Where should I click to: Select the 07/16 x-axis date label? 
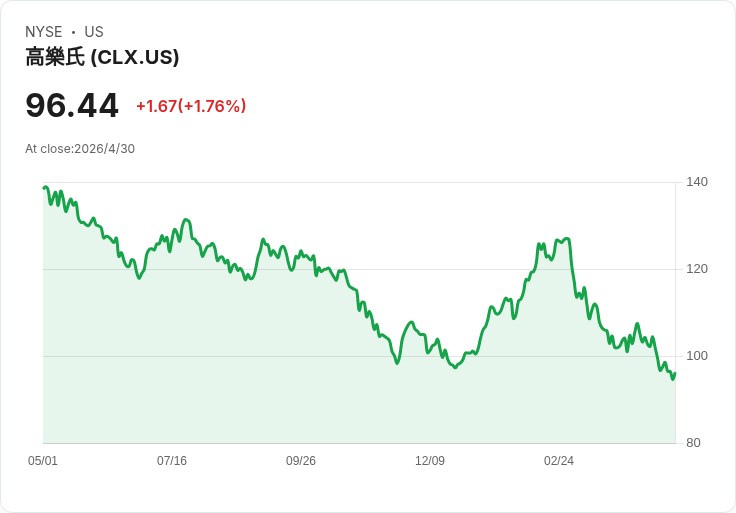[172, 460]
